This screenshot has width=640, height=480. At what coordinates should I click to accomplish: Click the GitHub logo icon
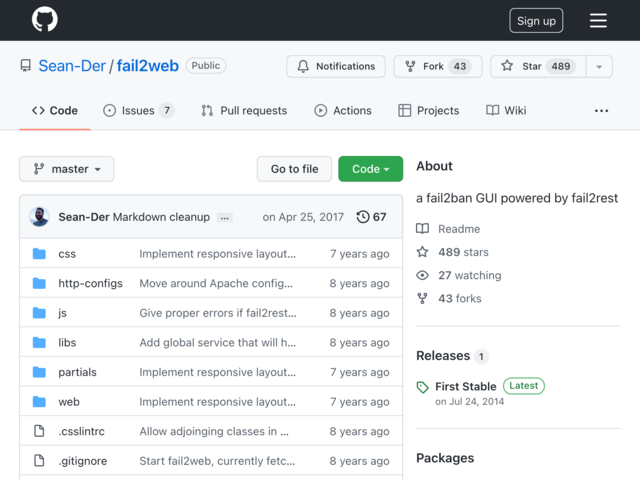pyautogui.click(x=44, y=20)
